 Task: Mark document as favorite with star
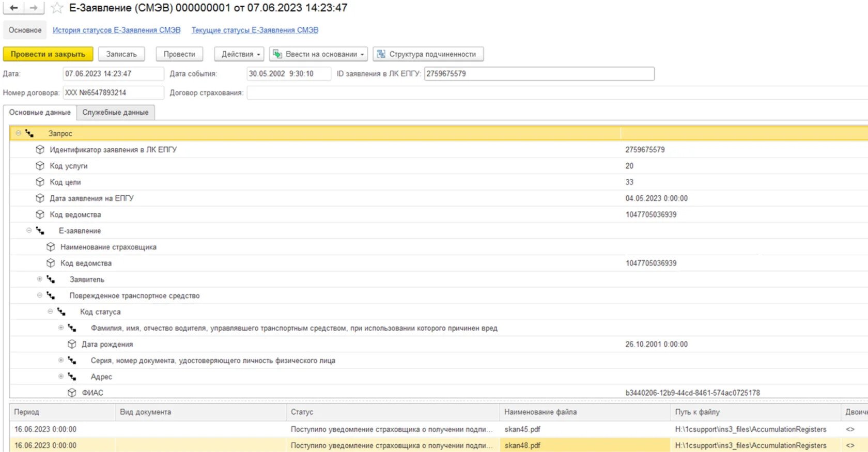(x=57, y=8)
